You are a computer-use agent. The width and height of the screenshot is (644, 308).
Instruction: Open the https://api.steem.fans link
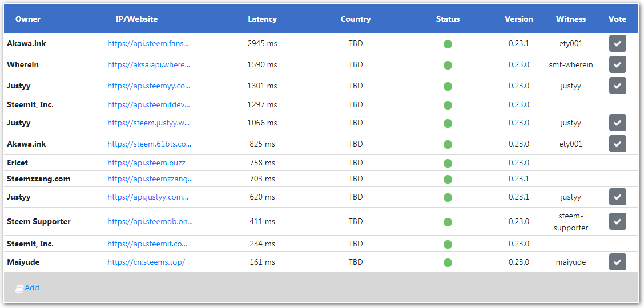[148, 43]
